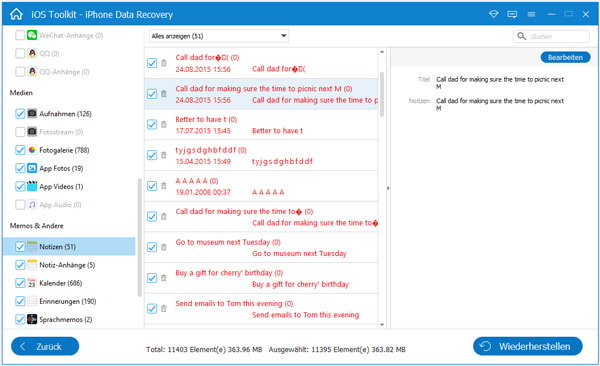Click the Fotogalerie icon in sidebar

pos(32,150)
